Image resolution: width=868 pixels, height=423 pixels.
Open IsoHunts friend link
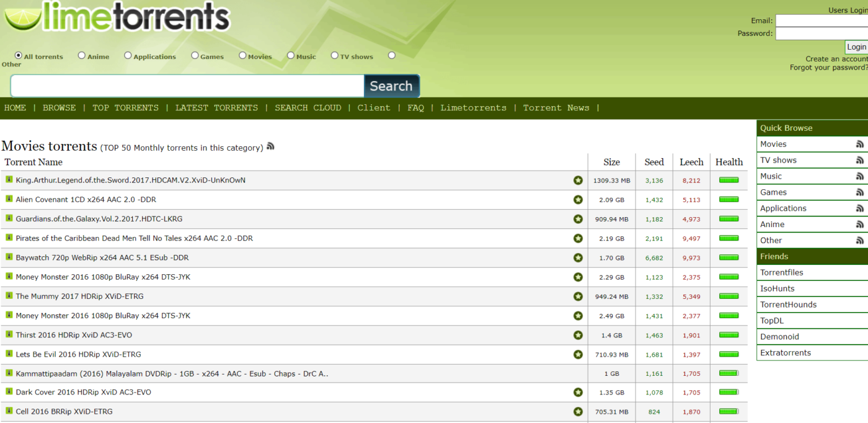777,288
